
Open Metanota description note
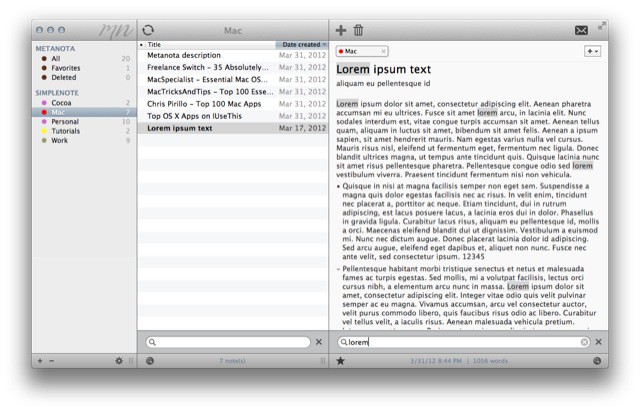coord(233,55)
